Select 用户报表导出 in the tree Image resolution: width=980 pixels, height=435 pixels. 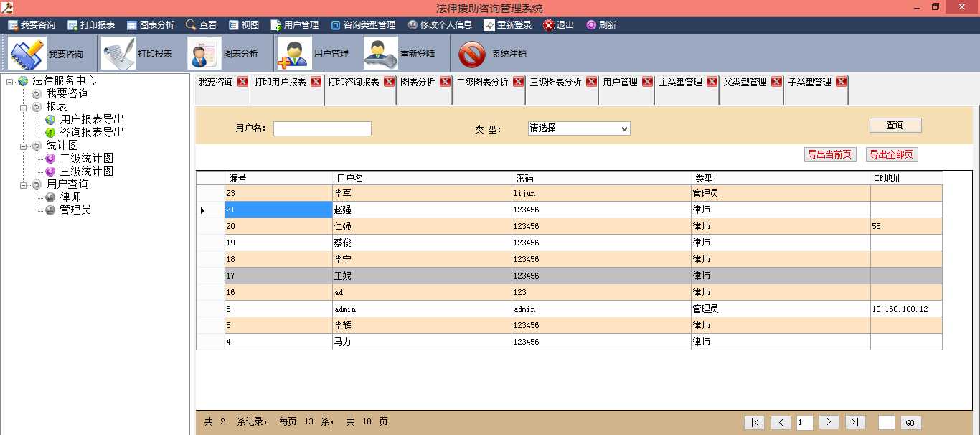pyautogui.click(x=92, y=120)
